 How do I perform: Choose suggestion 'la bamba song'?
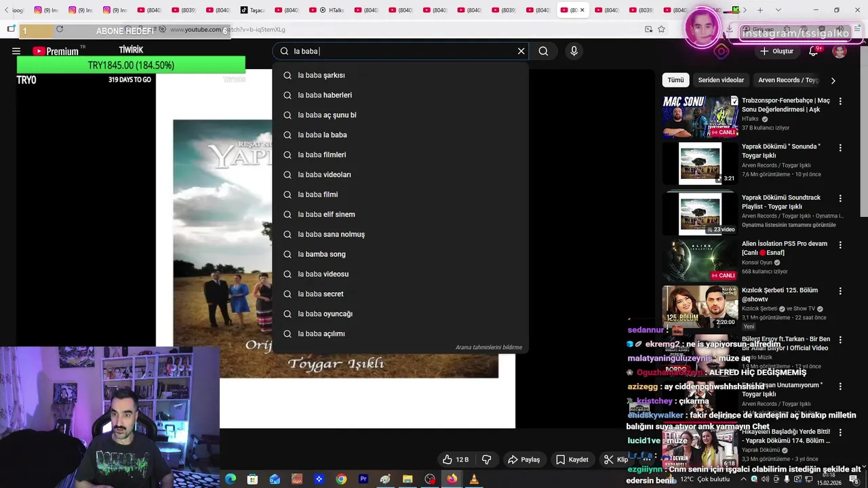point(400,254)
